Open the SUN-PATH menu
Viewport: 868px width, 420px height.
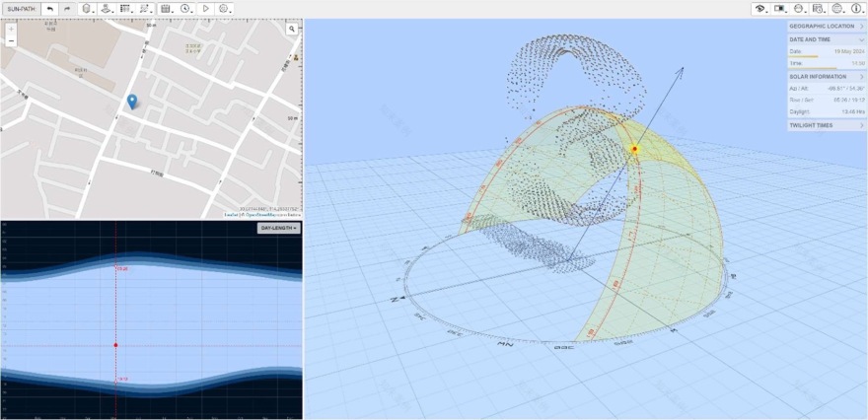22,8
